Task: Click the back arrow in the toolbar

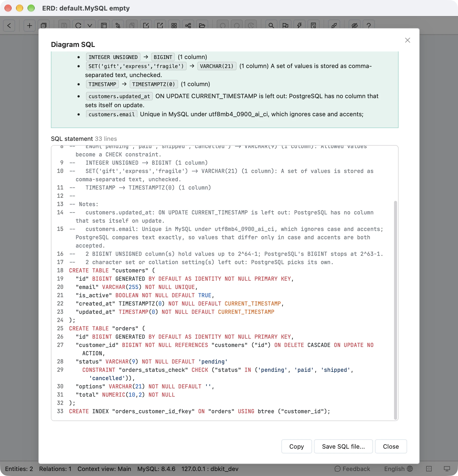Action: pyautogui.click(x=9, y=25)
